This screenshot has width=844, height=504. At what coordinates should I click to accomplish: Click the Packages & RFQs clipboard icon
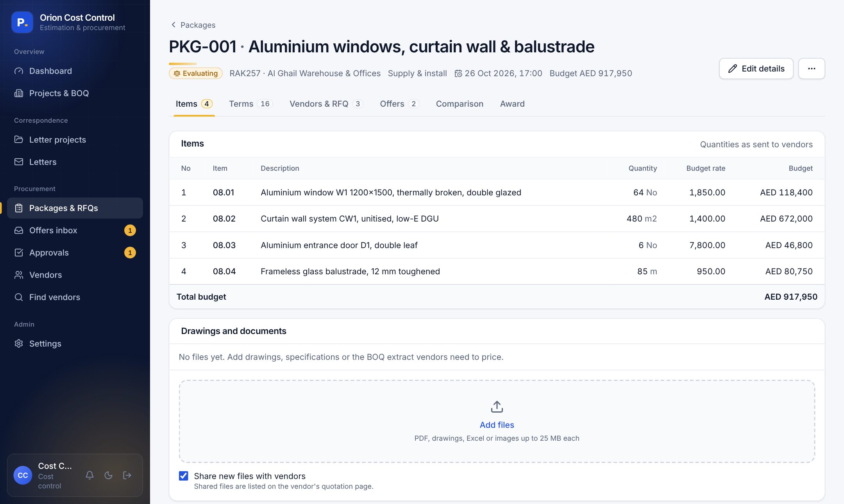tap(19, 208)
